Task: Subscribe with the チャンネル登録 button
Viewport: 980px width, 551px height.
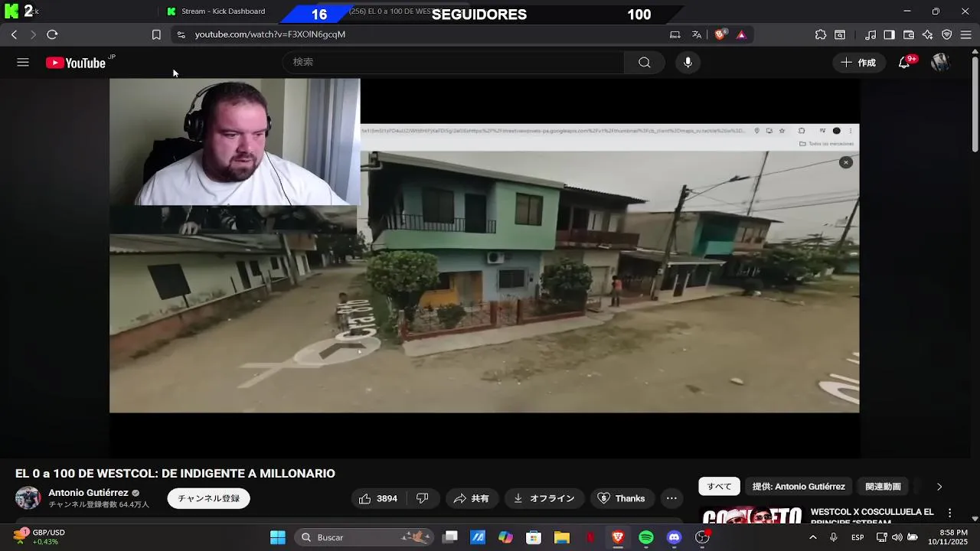Action: [209, 498]
